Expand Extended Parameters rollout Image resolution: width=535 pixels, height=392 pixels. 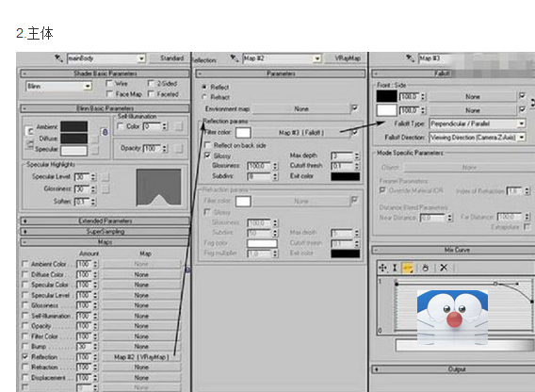[x=105, y=220]
